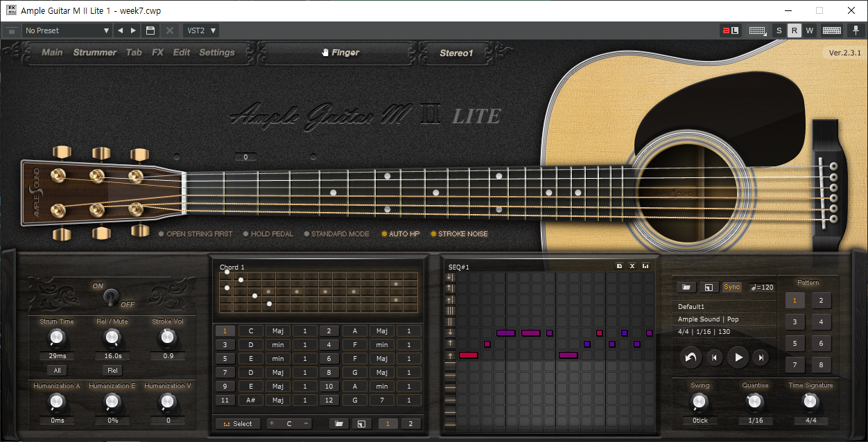Select the top down-strum row icon in sequencer

pyautogui.click(x=450, y=277)
